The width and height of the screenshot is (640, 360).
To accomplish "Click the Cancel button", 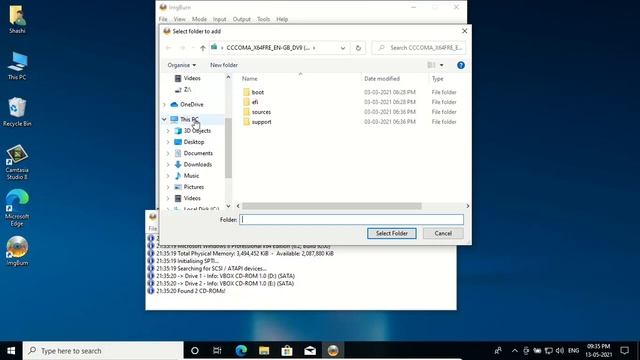I will [443, 233].
